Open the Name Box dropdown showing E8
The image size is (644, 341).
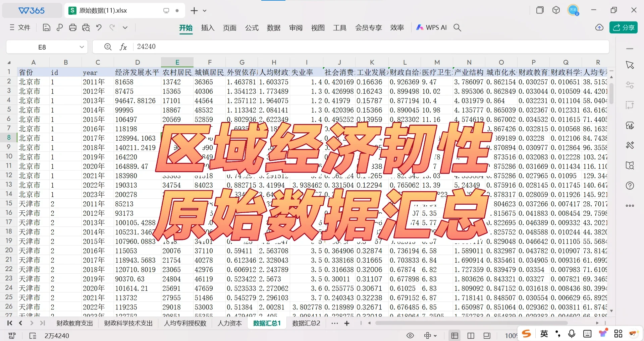82,47
